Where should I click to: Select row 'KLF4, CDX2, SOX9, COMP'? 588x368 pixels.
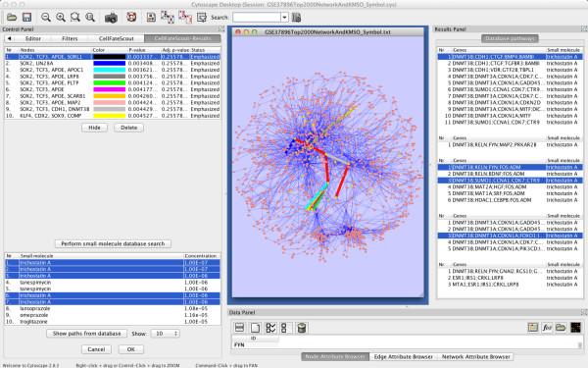tap(113, 116)
